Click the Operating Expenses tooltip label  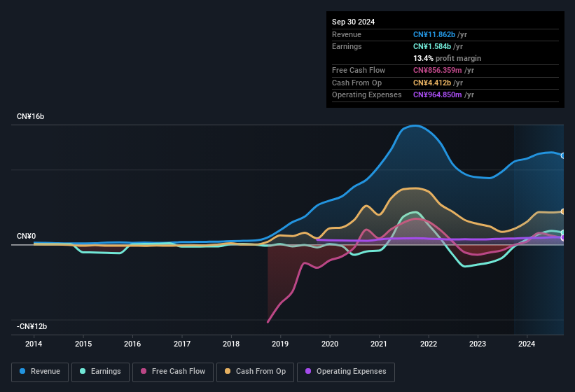click(367, 95)
